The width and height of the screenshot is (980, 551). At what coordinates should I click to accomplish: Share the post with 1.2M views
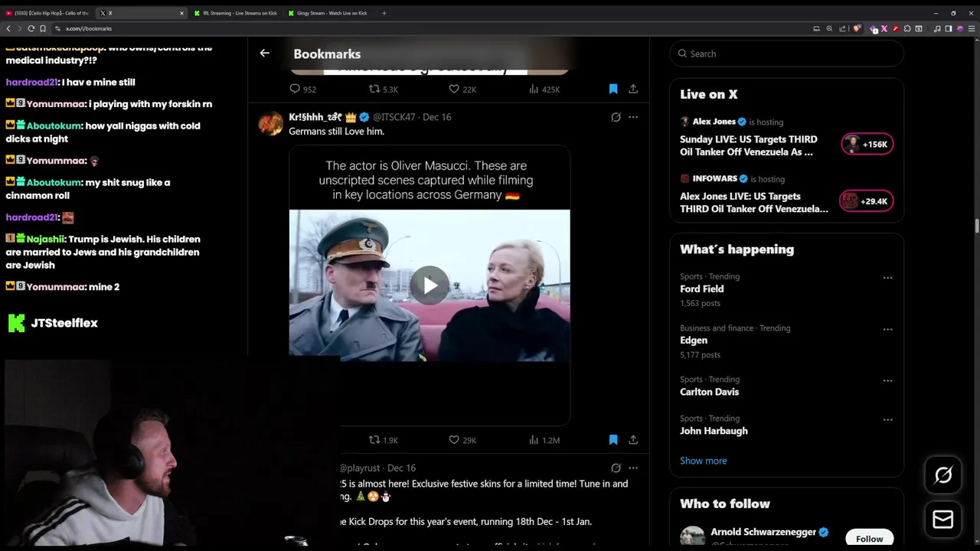(633, 439)
